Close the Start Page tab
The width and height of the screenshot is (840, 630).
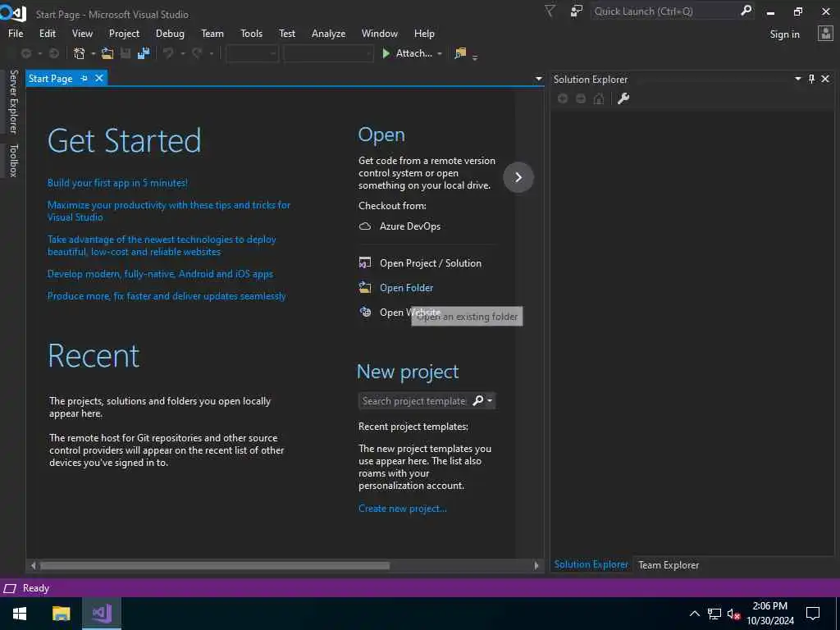click(x=99, y=78)
